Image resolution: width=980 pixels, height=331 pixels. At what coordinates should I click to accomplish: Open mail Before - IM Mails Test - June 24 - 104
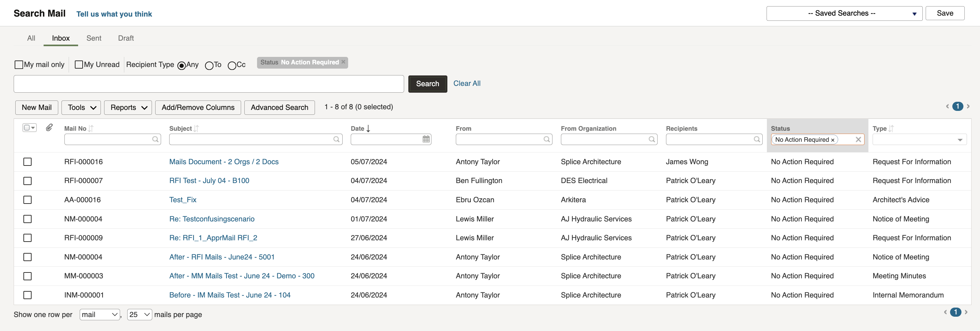click(x=230, y=295)
